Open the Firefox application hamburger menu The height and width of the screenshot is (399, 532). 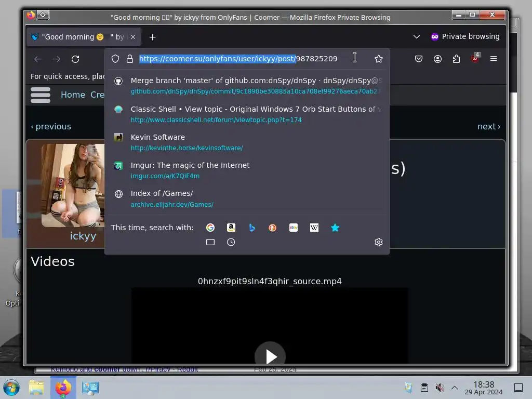coord(494,59)
